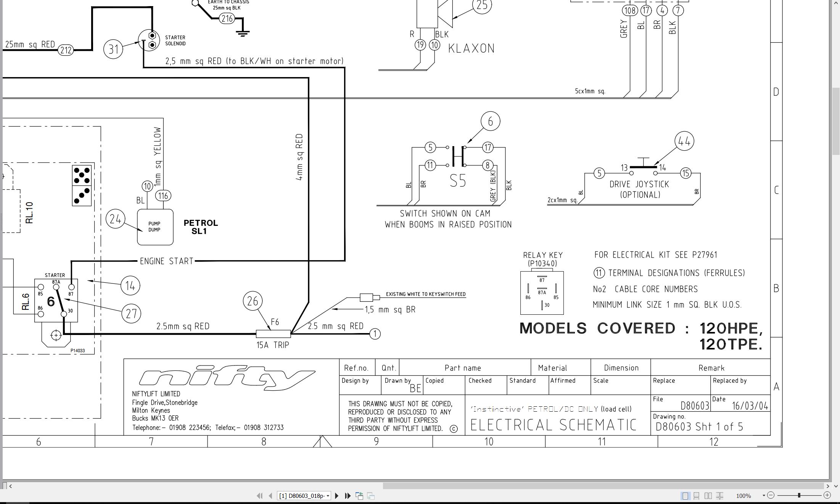The image size is (840, 504).
Task: Go to the first page
Action: 260,496
